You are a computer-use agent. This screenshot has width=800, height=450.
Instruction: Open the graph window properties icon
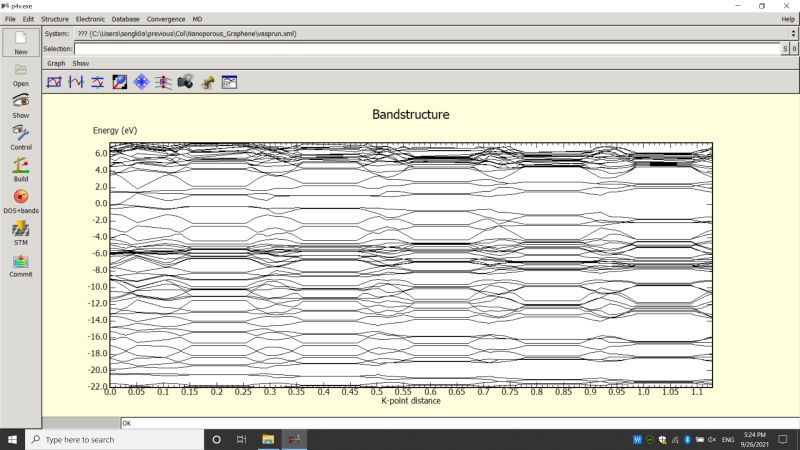coord(229,82)
